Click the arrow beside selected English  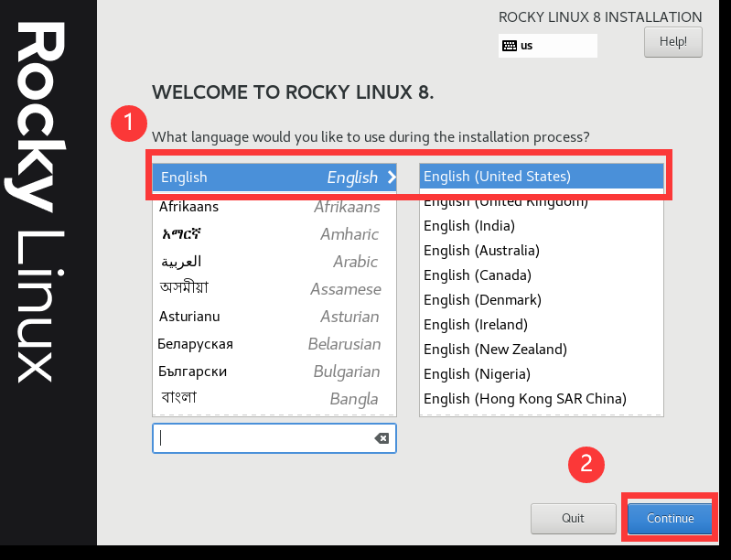coord(392,178)
